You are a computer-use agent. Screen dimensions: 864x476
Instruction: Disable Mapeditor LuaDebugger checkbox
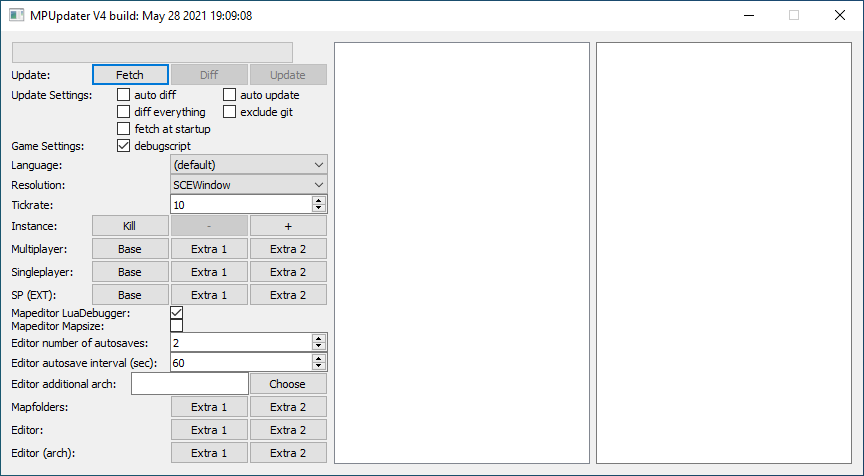click(x=177, y=314)
